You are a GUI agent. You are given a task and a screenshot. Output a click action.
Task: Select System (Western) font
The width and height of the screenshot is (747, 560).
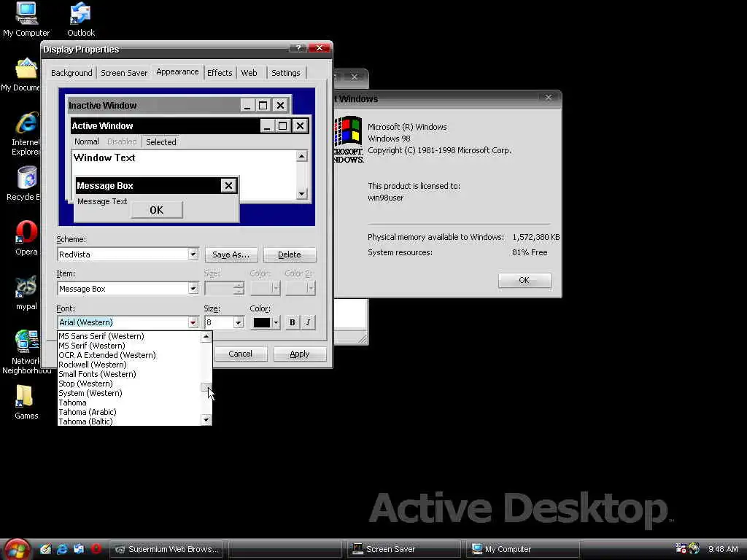(129, 393)
